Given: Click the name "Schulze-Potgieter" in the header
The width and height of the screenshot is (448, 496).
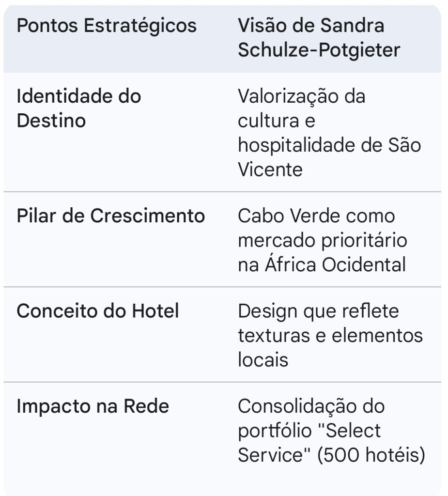Looking at the screenshot, I should pos(319,50).
